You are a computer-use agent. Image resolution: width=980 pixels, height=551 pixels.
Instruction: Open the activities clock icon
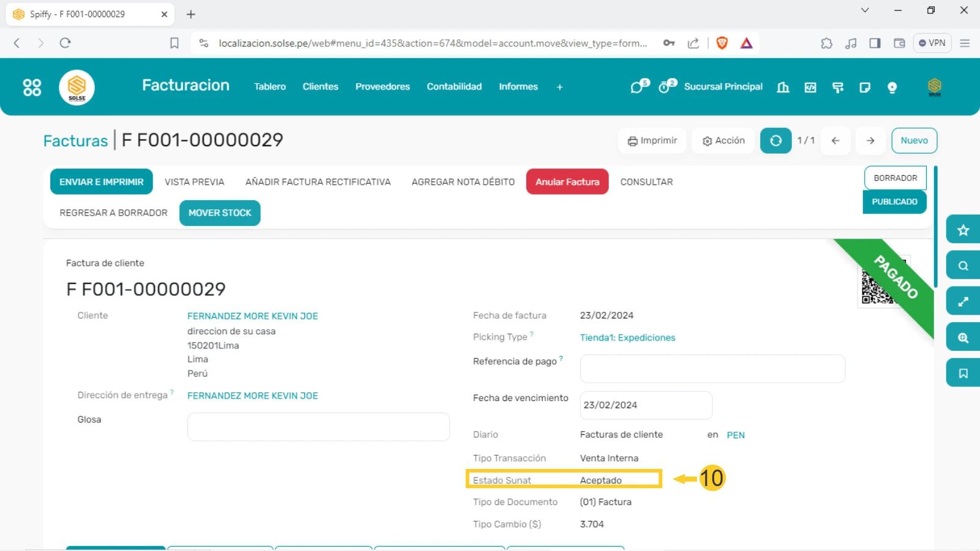pyautogui.click(x=665, y=88)
